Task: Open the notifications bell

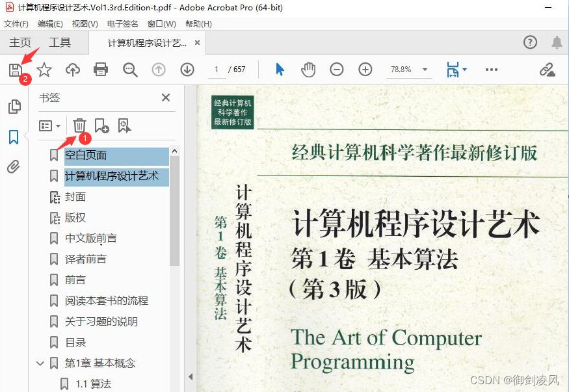Action: click(557, 42)
